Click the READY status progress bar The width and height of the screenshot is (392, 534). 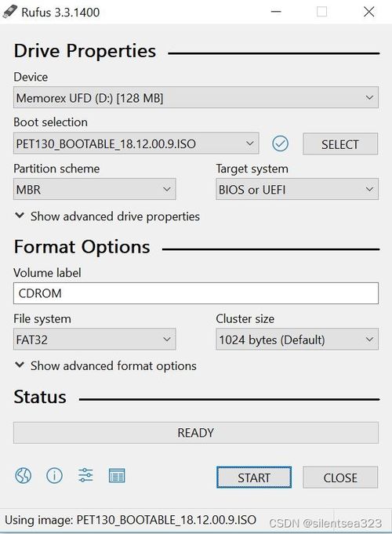[196, 433]
